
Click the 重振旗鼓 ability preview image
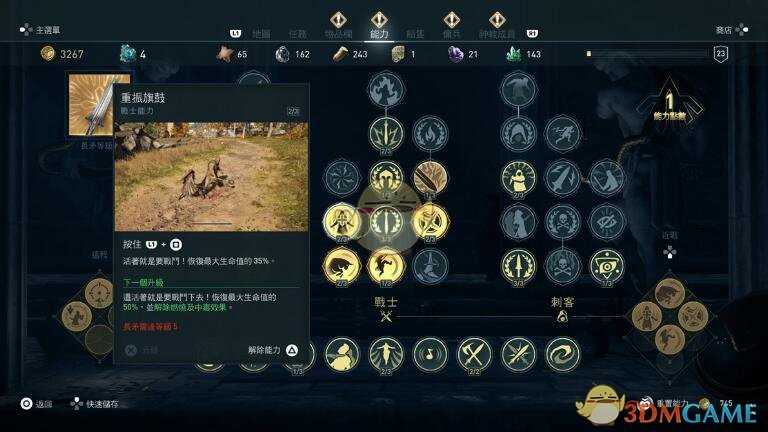(212, 176)
